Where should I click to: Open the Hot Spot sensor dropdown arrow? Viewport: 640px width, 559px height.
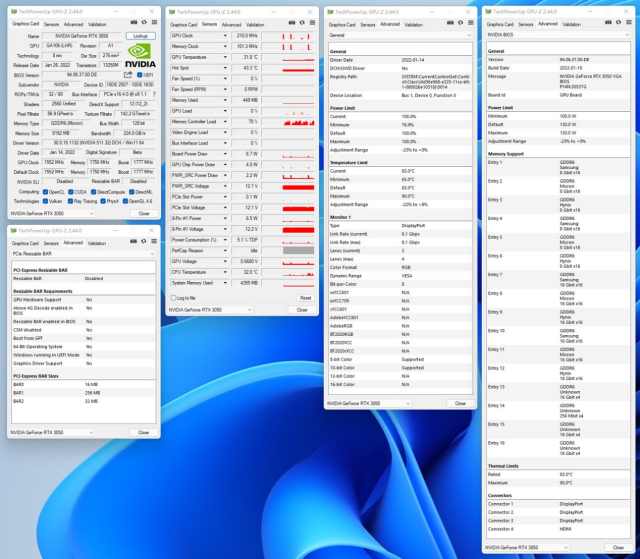pyautogui.click(x=225, y=68)
